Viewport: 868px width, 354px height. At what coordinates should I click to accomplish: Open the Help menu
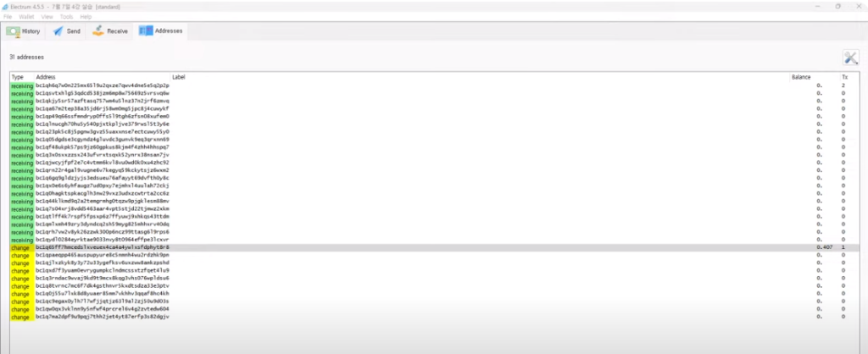pyautogui.click(x=86, y=17)
